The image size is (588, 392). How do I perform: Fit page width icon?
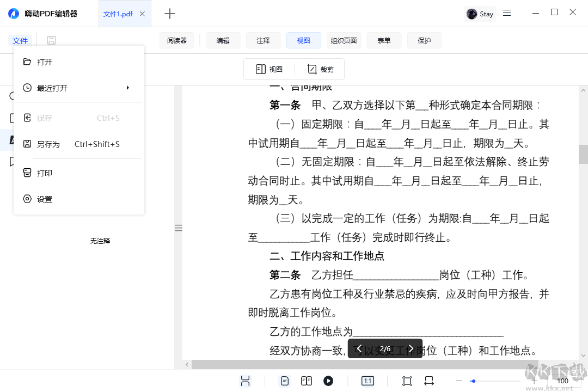429,381
